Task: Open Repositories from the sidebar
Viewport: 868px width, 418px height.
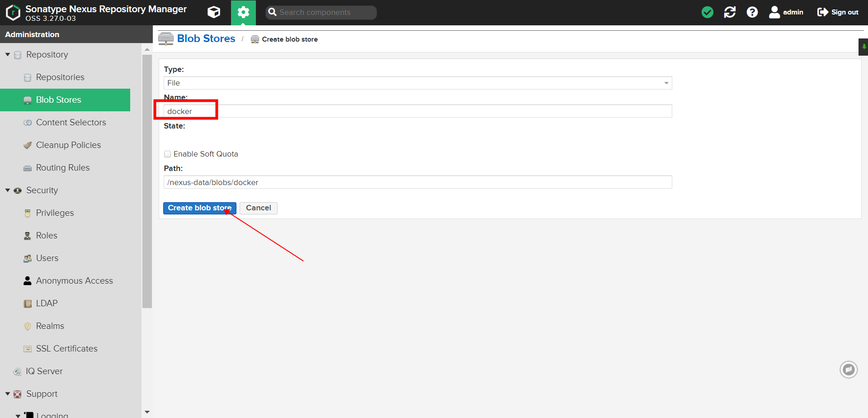Action: (60, 77)
